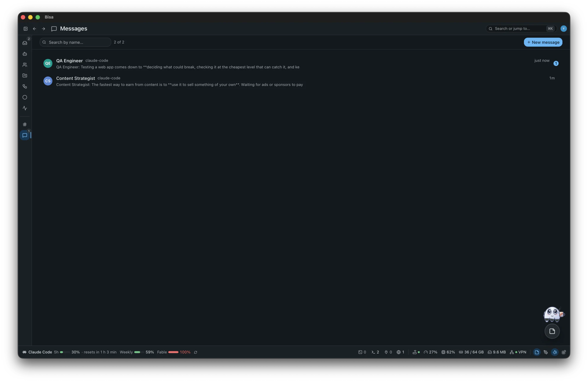Click the refresh usage icon in status bar
The width and height of the screenshot is (588, 382).
point(196,352)
